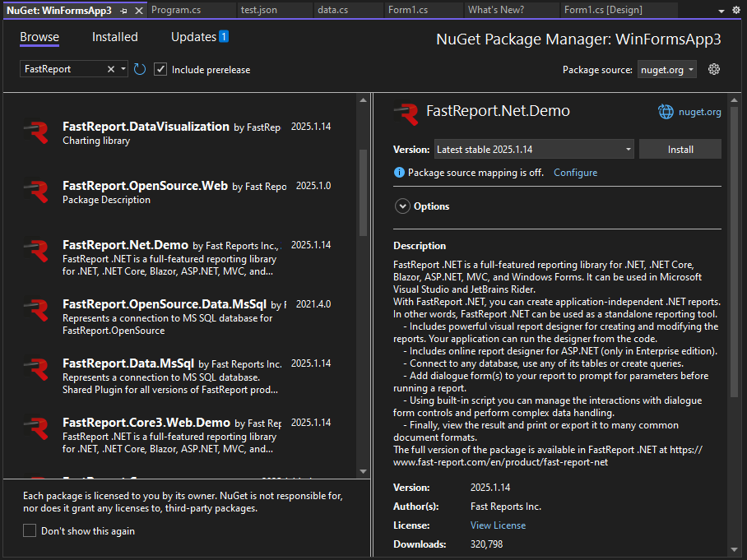Screen dimensions: 747x560
Task: Select the FastReport.DataVisualization package
Action: tap(179, 133)
